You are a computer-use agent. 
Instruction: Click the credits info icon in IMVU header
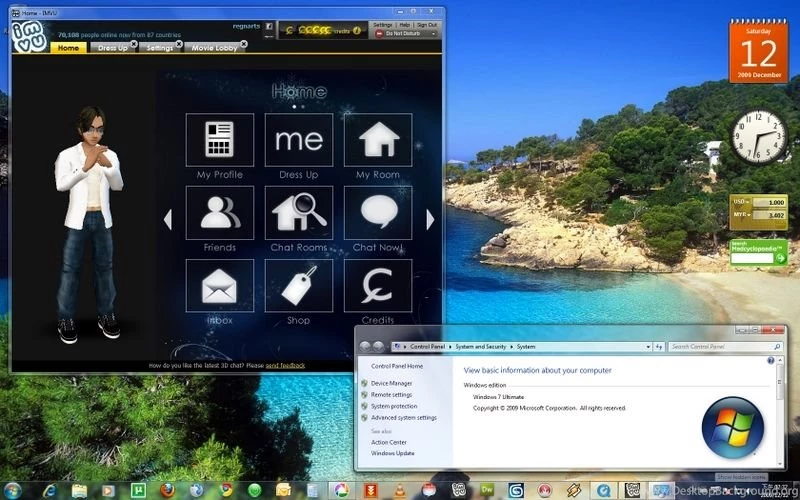[x=357, y=31]
